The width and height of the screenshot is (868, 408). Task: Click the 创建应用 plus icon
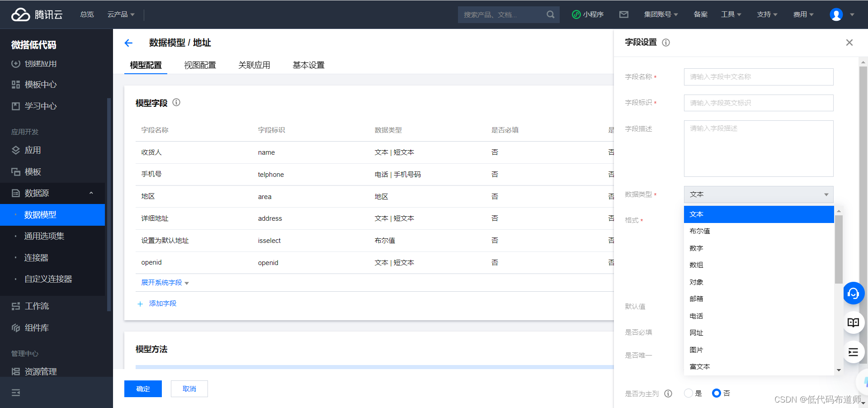pos(16,64)
